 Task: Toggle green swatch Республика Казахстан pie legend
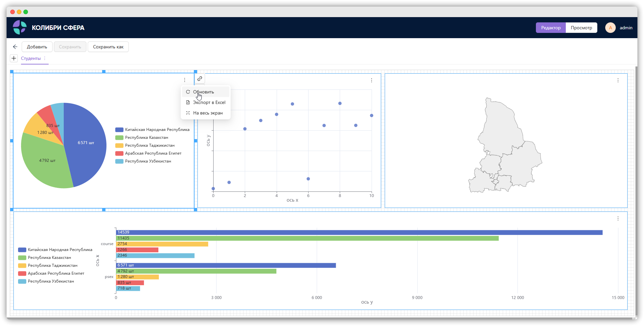[x=119, y=138]
